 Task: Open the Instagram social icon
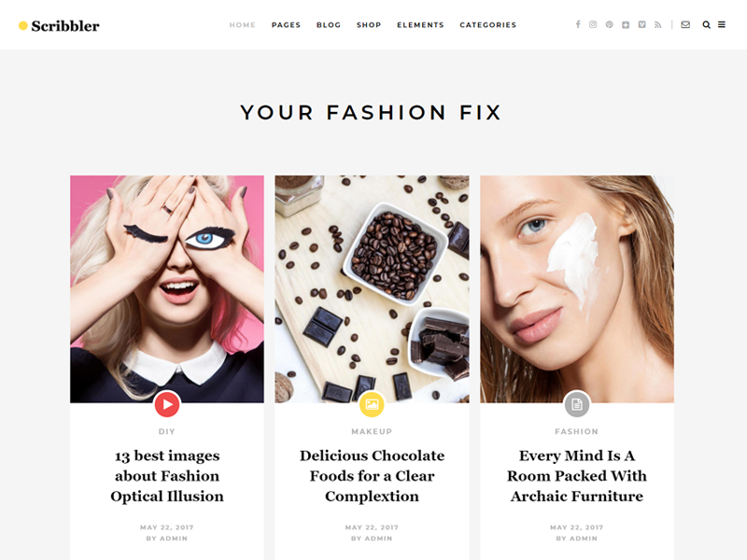(x=593, y=24)
